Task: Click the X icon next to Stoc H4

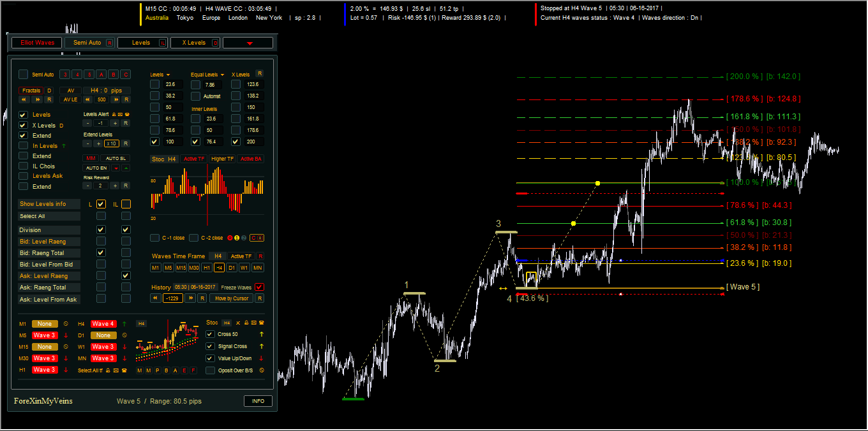Action: point(238,323)
